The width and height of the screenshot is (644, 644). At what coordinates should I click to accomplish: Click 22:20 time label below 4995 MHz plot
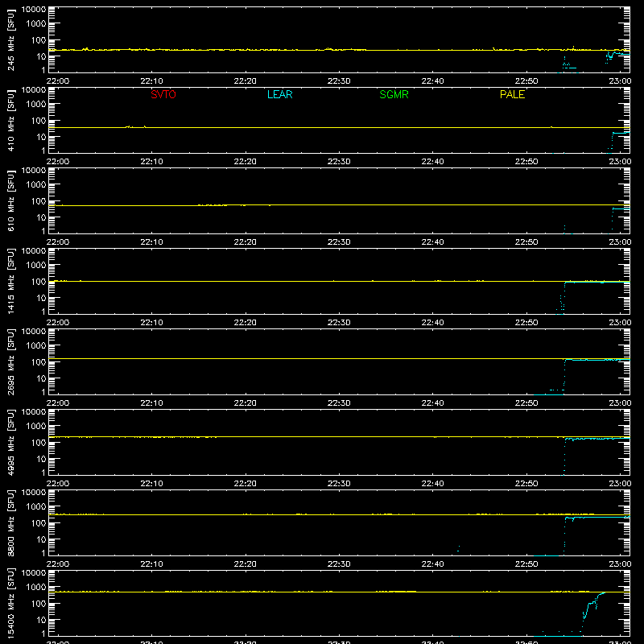point(246,484)
